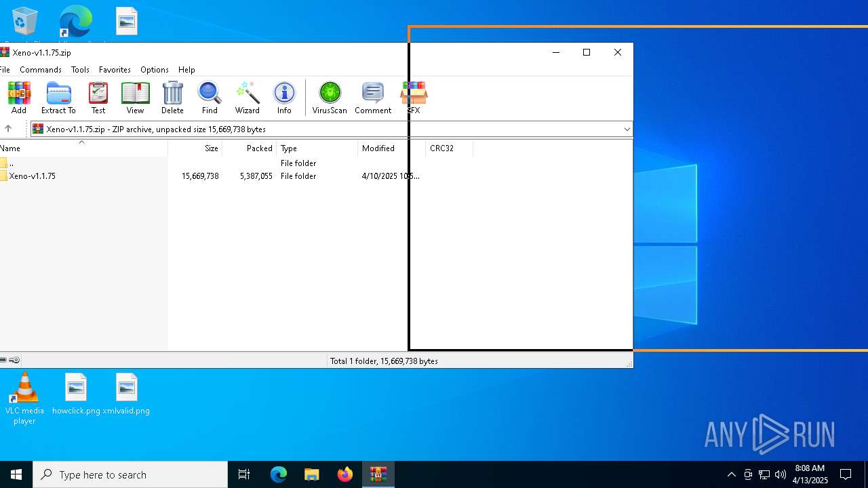Screen dimensions: 868x488
Task: Open the Tools menu
Action: [80, 70]
